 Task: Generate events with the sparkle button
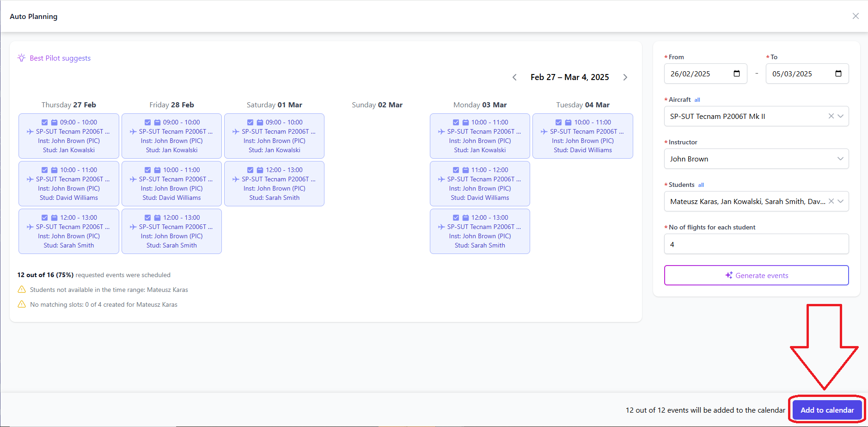pyautogui.click(x=756, y=275)
